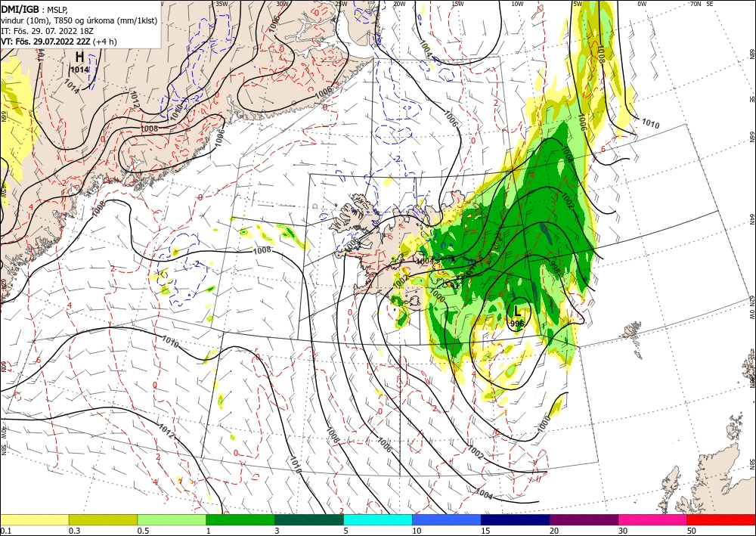Click the '0.1' legend value label
This screenshot has height=536, width=756.
5,531
